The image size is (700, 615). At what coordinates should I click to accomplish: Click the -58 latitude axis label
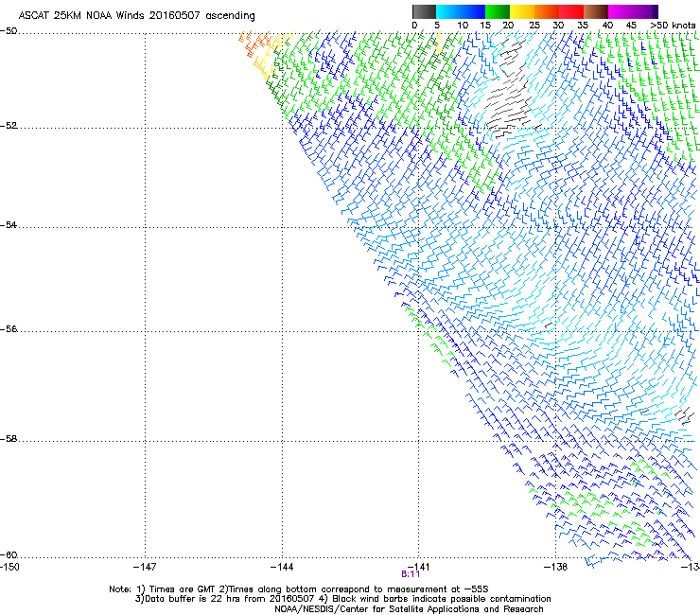[9, 439]
